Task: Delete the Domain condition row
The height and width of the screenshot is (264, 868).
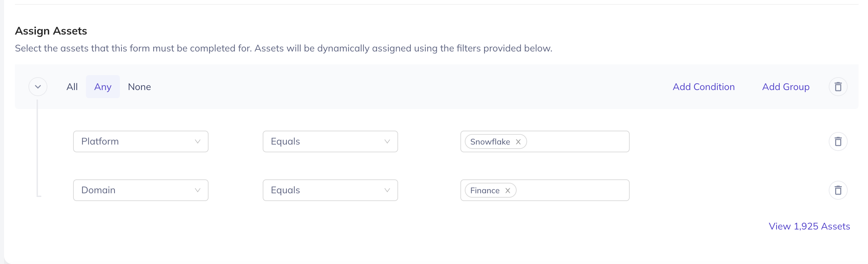Action: coord(838,190)
